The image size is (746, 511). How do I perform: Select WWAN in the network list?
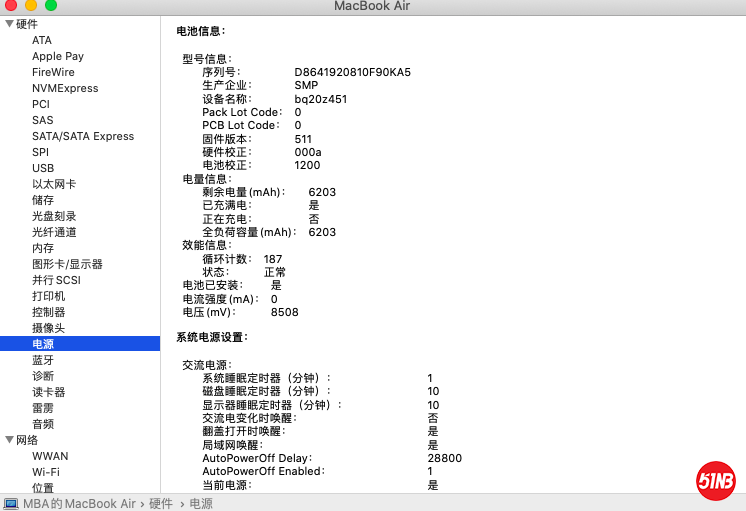coord(50,456)
